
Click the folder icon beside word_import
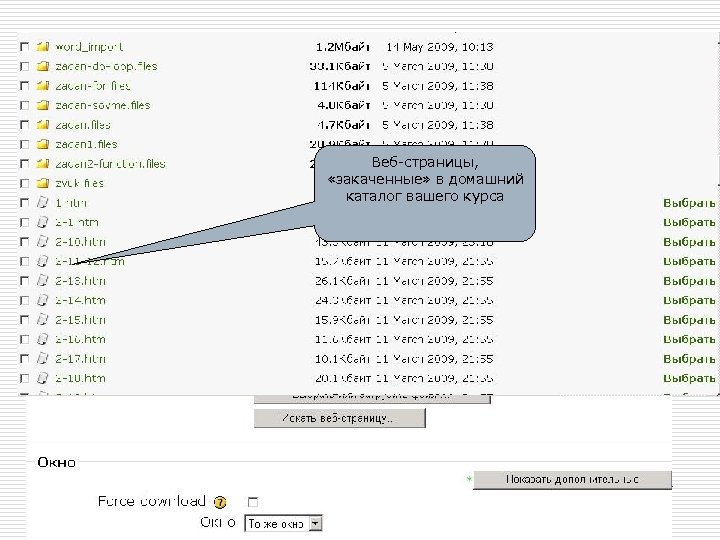tap(43, 46)
